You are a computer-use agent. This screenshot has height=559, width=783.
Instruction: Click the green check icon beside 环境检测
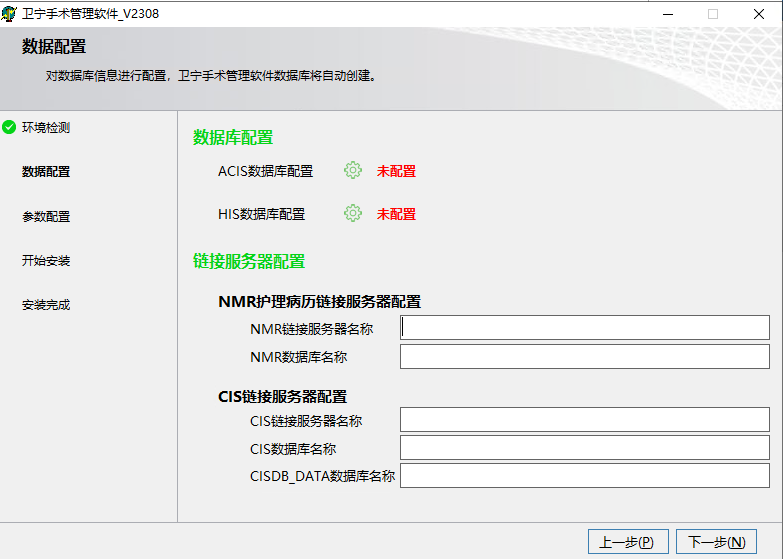pyautogui.click(x=9, y=127)
